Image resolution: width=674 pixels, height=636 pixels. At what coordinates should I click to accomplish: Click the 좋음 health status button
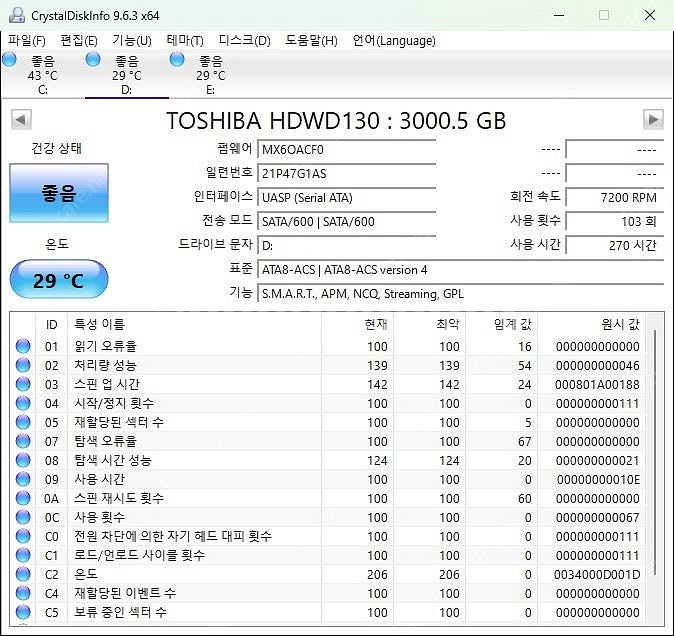pyautogui.click(x=59, y=193)
